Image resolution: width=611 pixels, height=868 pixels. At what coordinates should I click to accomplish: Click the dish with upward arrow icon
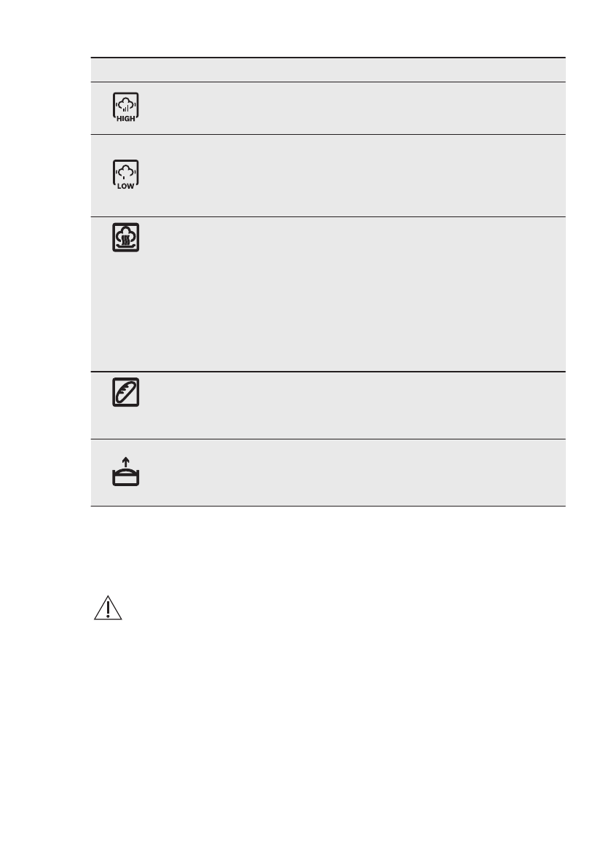point(126,471)
